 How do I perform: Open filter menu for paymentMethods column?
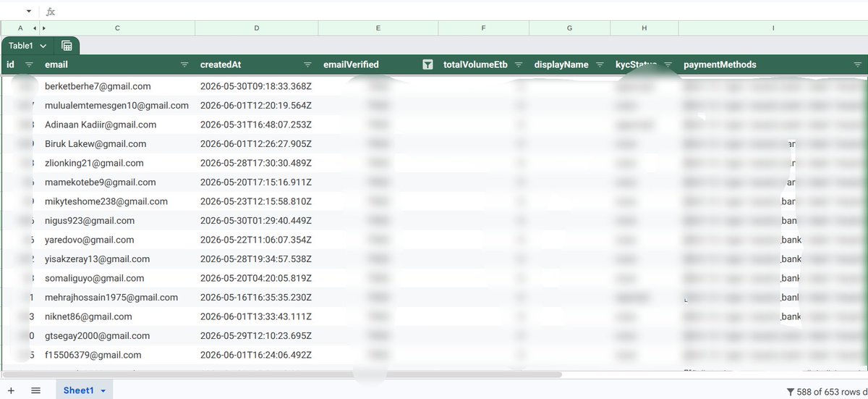[x=858, y=64]
